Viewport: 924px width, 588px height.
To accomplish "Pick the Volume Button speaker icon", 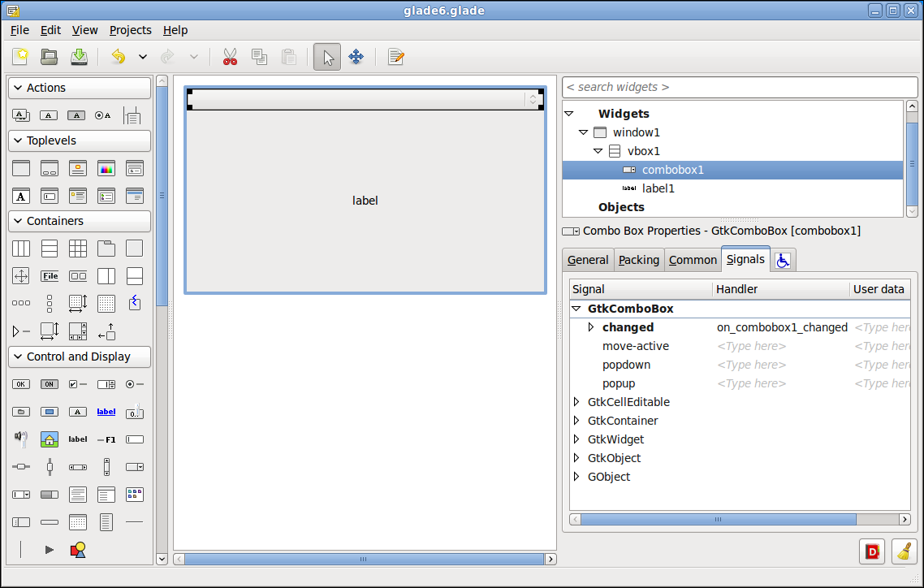I will 21,439.
